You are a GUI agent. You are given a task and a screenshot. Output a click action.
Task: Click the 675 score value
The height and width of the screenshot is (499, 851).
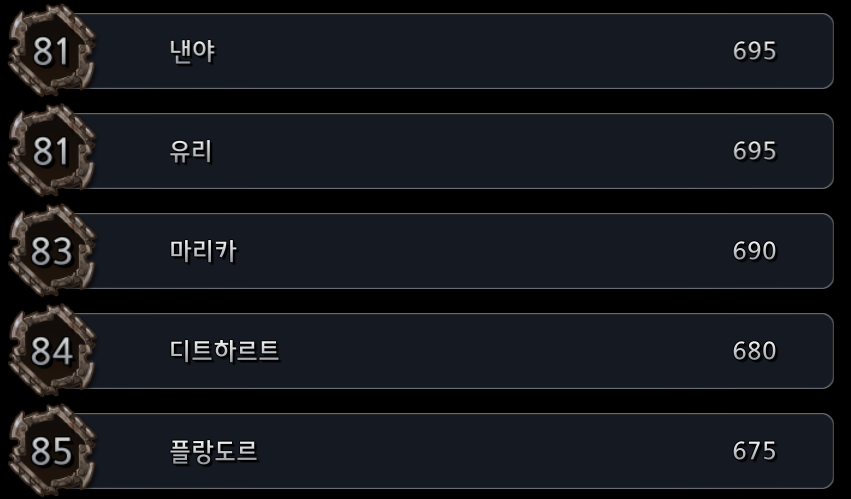tap(754, 451)
